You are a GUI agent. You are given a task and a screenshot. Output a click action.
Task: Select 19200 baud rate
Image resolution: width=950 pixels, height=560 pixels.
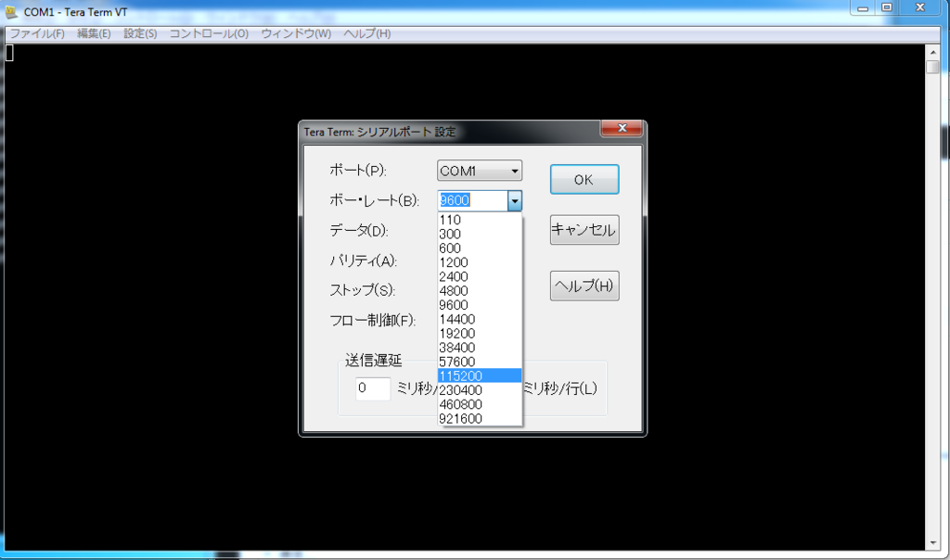[480, 334]
